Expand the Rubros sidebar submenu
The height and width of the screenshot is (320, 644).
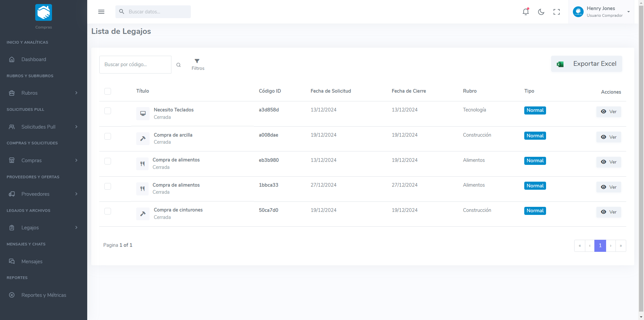point(44,93)
